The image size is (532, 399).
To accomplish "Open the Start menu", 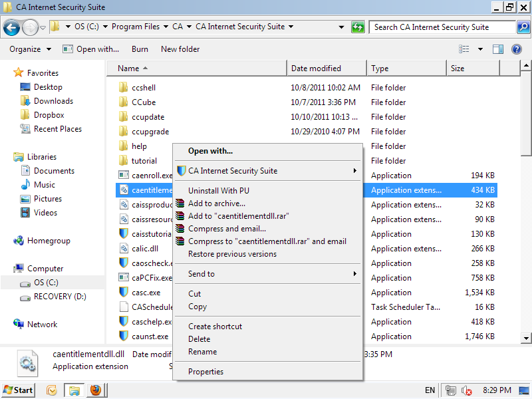I will pyautogui.click(x=18, y=390).
